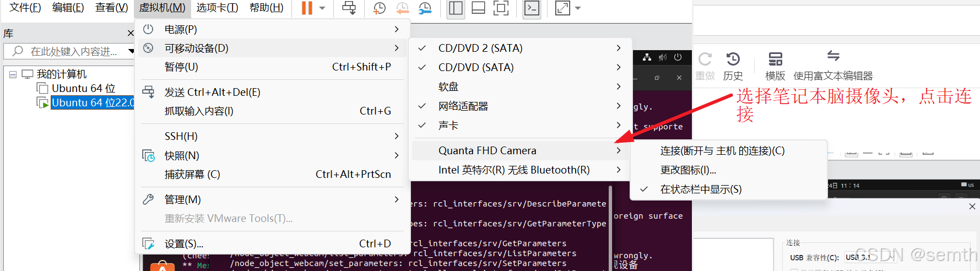Click the wrench icon beside 管理(M)
Image resolution: width=980 pixels, height=271 pixels.
(x=148, y=199)
